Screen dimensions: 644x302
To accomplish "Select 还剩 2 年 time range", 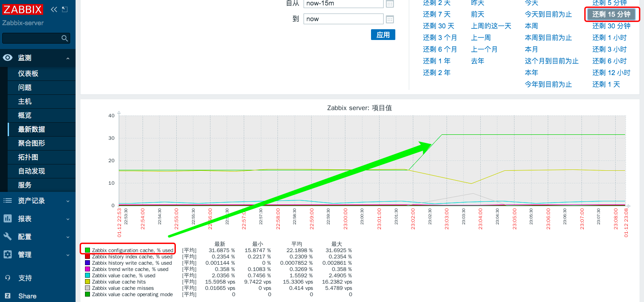I will [437, 73].
